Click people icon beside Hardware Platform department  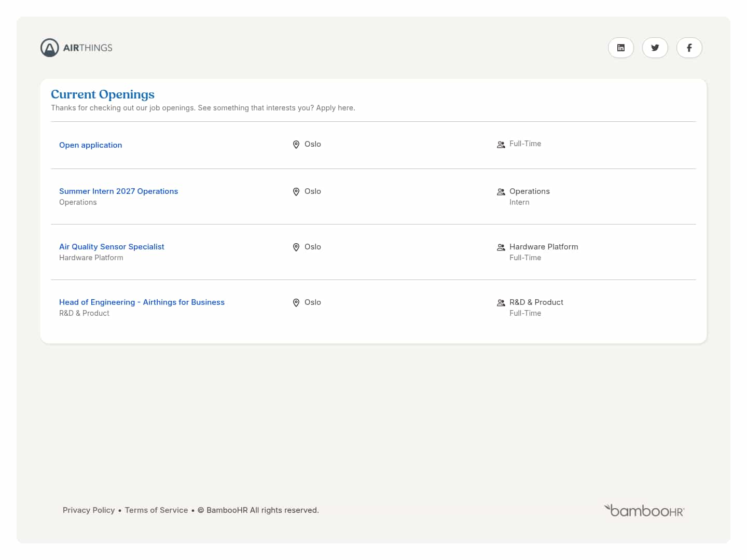tap(501, 247)
